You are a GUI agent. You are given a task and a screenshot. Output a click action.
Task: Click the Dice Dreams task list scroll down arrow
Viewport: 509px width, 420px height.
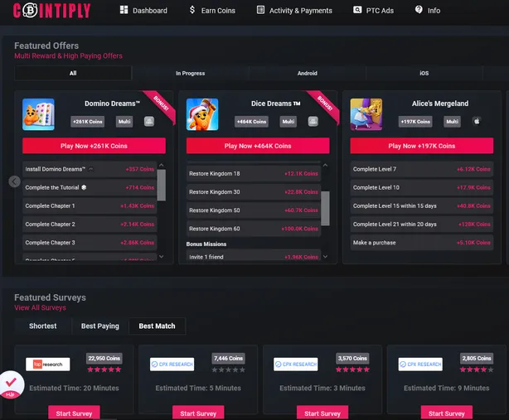pos(325,257)
